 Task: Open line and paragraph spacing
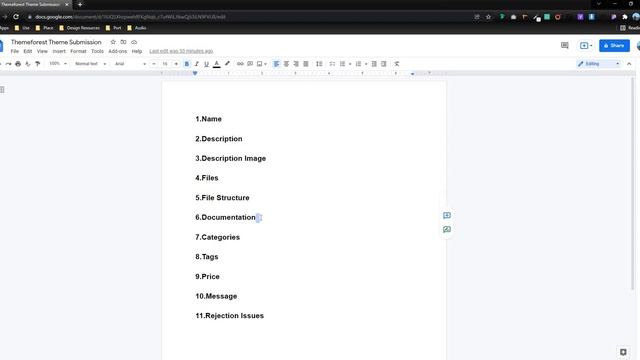(319, 64)
